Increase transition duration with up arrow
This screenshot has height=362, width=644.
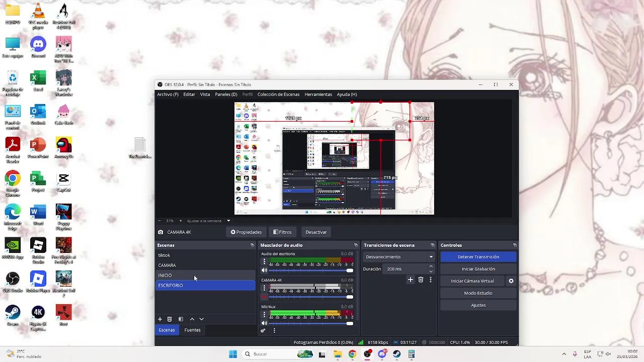431,266
